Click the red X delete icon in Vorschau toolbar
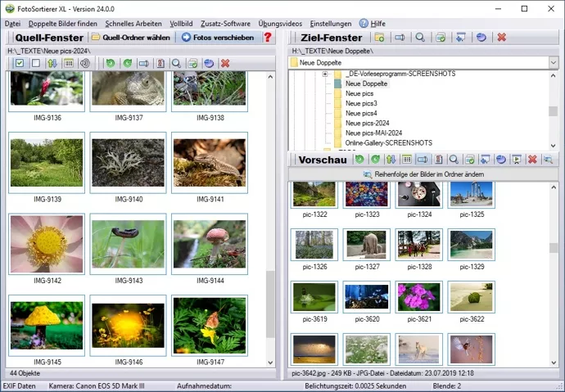Image resolution: width=565 pixels, height=392 pixels. (x=532, y=160)
